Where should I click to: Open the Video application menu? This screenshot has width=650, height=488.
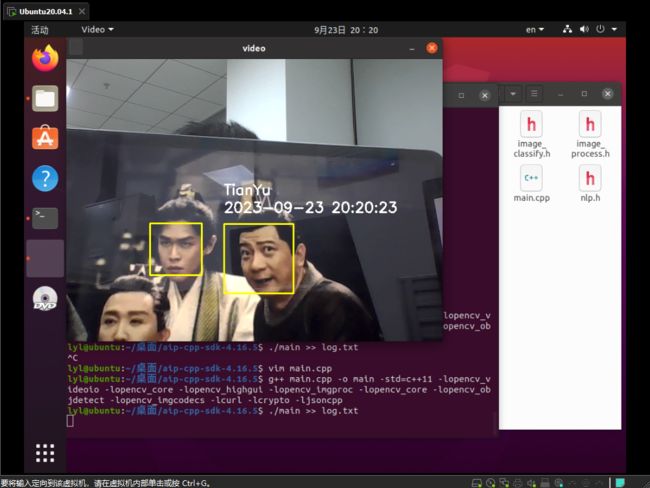[x=97, y=29]
